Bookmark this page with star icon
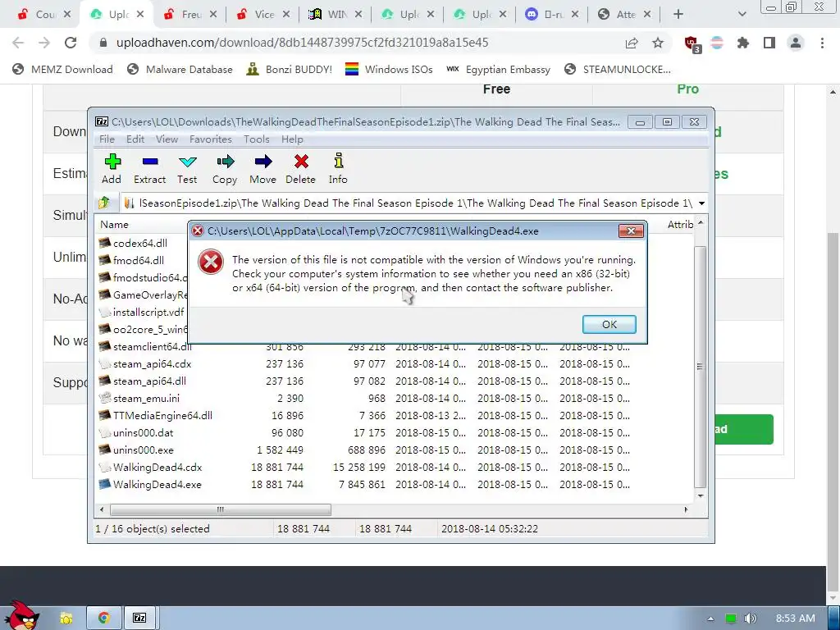Image resolution: width=840 pixels, height=630 pixels. pyautogui.click(x=658, y=43)
